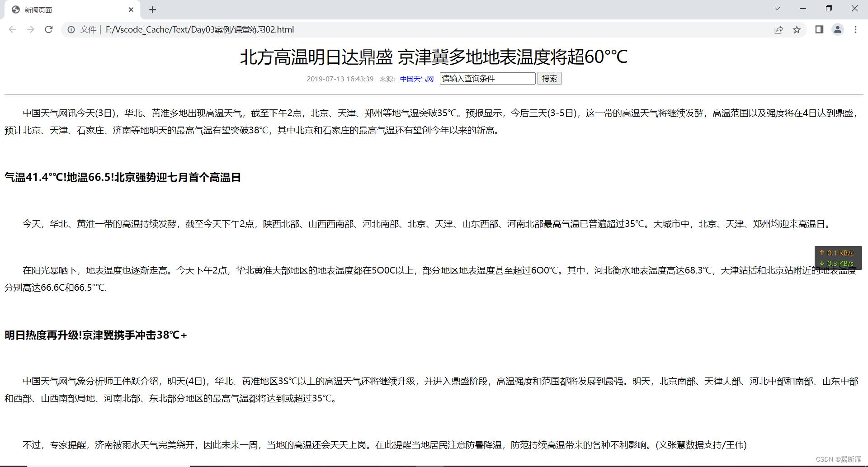Click the 请输入查询条件 input field

pos(487,78)
